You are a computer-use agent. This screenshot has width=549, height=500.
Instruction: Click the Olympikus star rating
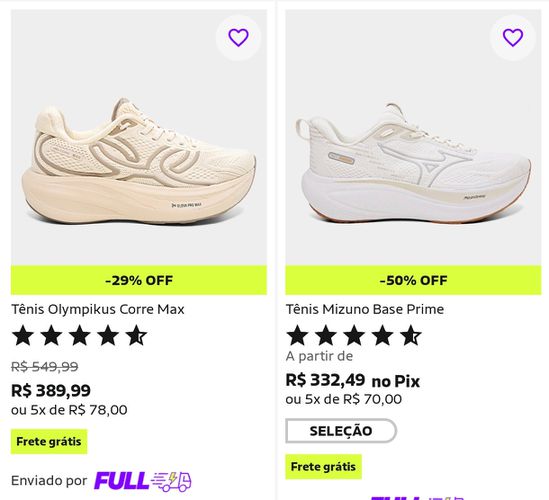click(x=79, y=335)
